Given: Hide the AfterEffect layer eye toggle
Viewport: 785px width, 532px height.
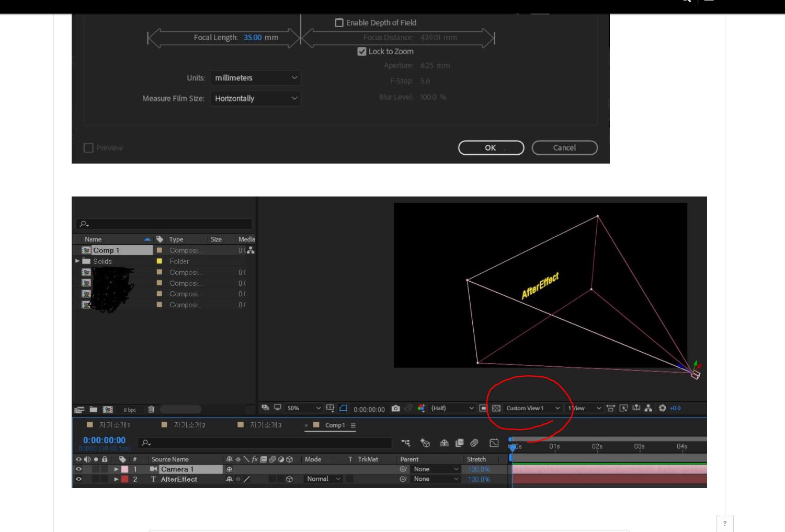Looking at the screenshot, I should [x=78, y=479].
